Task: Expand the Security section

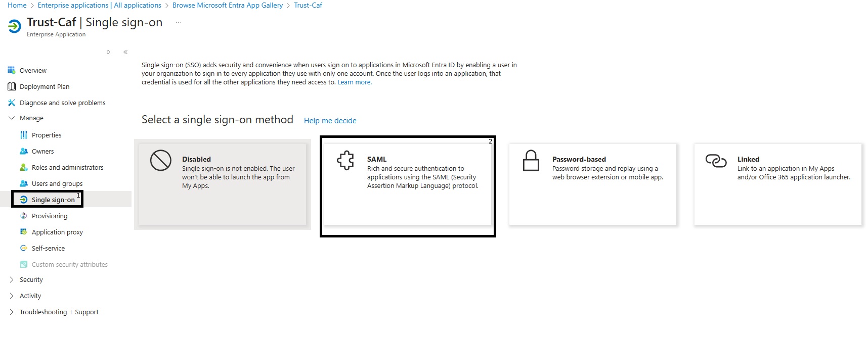Action: (12, 279)
